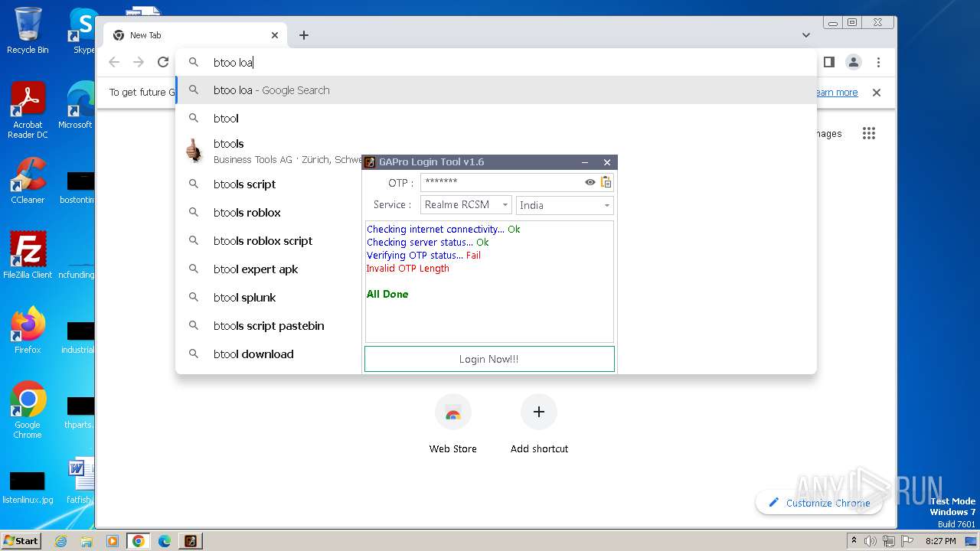Image resolution: width=980 pixels, height=551 pixels.
Task: Click GAPro Login Tool title bar icon
Action: [x=370, y=162]
